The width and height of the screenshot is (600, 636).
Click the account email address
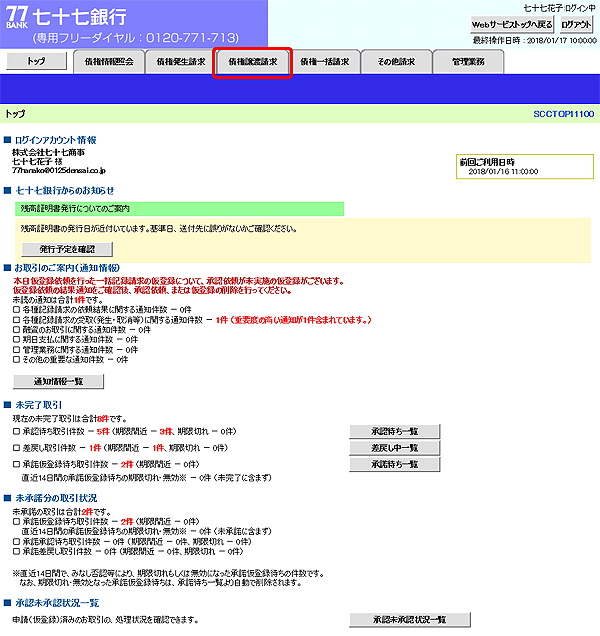pyautogui.click(x=59, y=170)
